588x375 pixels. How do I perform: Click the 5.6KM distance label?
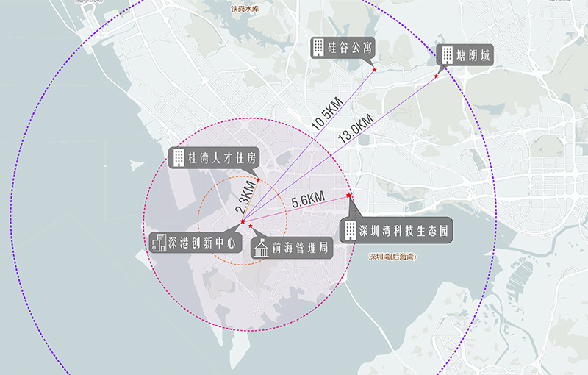308,199
